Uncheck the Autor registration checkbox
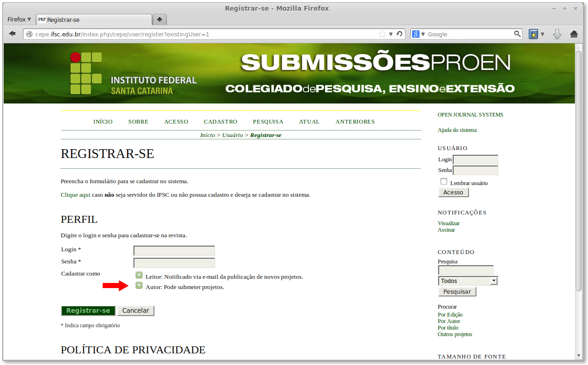The image size is (588, 365). coord(139,285)
